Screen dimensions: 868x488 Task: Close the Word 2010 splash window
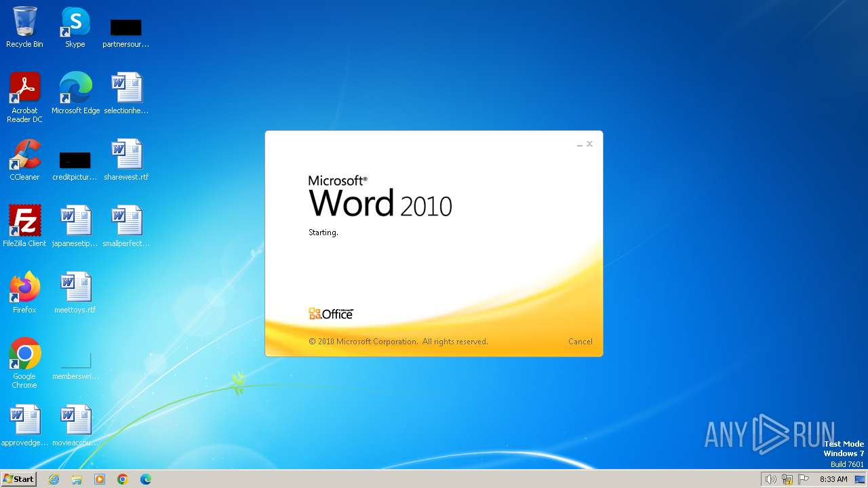pos(589,144)
